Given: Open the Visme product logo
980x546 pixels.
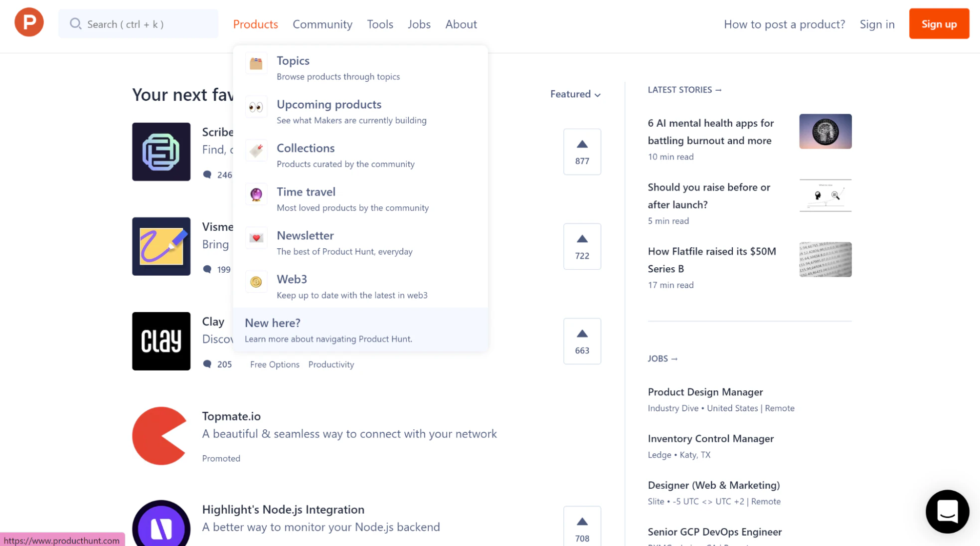Looking at the screenshot, I should [x=161, y=246].
